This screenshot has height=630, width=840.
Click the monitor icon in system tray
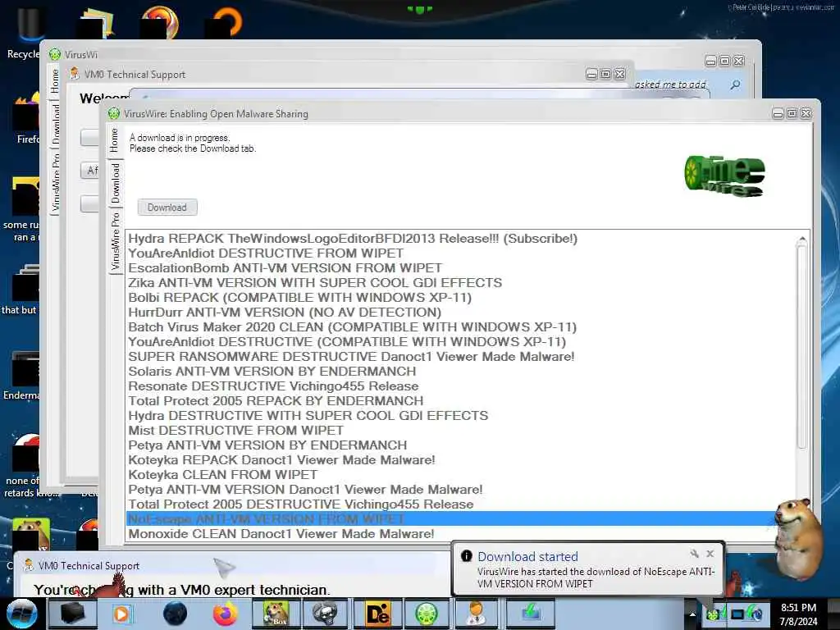pyautogui.click(x=737, y=614)
